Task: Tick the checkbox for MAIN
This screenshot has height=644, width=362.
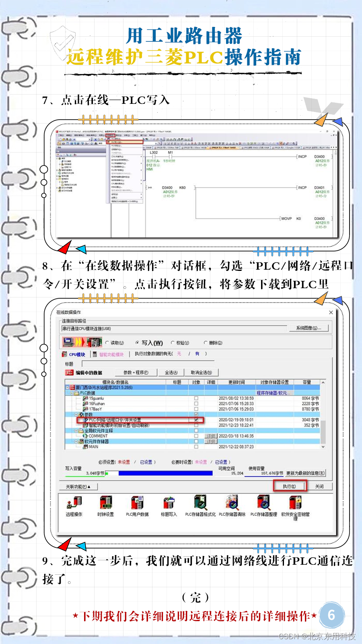Action: [x=196, y=447]
